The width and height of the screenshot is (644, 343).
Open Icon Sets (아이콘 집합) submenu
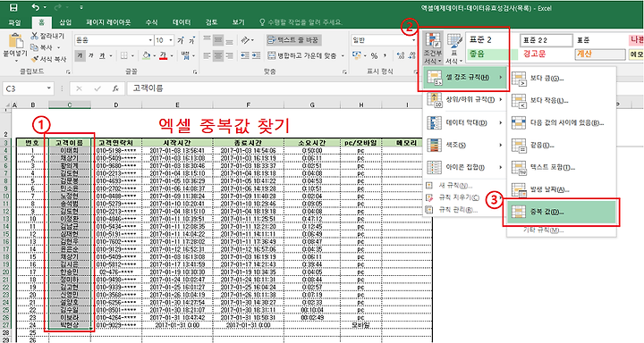point(464,167)
